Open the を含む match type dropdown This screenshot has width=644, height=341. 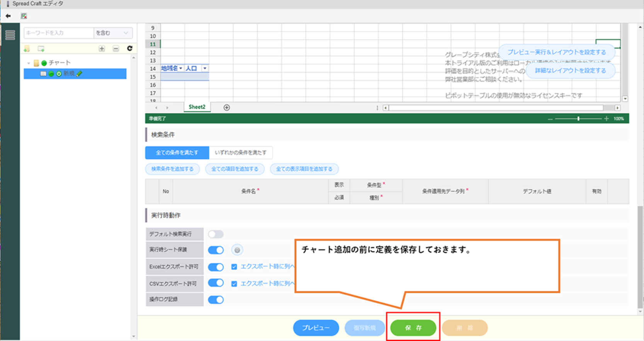click(x=113, y=33)
